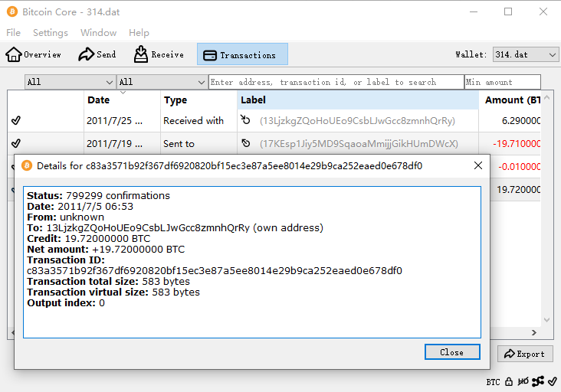Screen dimensions: 561x392
Task: Go to the Receive page
Action: (159, 54)
